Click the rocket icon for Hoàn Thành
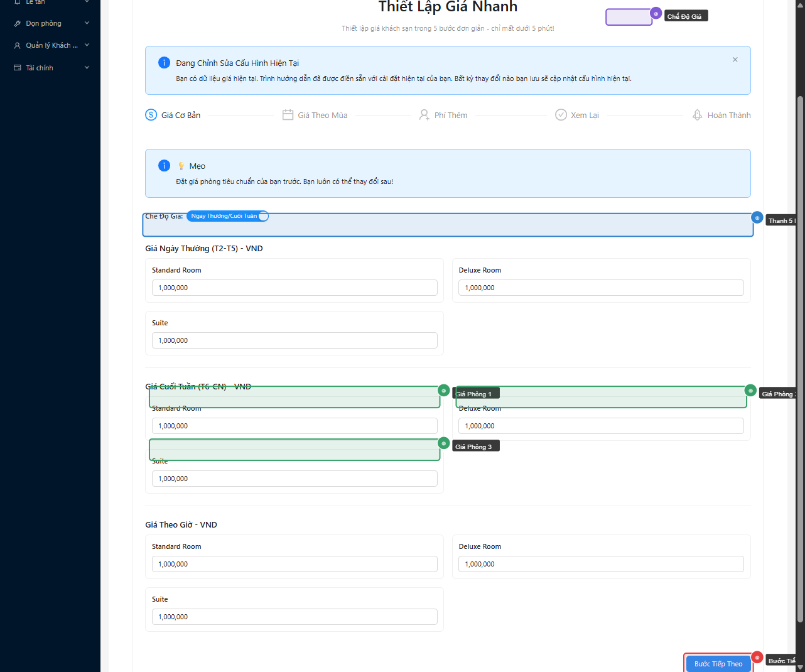Image resolution: width=805 pixels, height=672 pixels. (x=697, y=115)
